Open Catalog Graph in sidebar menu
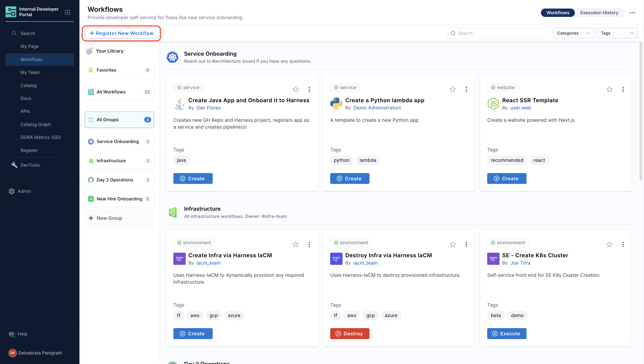The width and height of the screenshot is (644, 364). (x=36, y=124)
